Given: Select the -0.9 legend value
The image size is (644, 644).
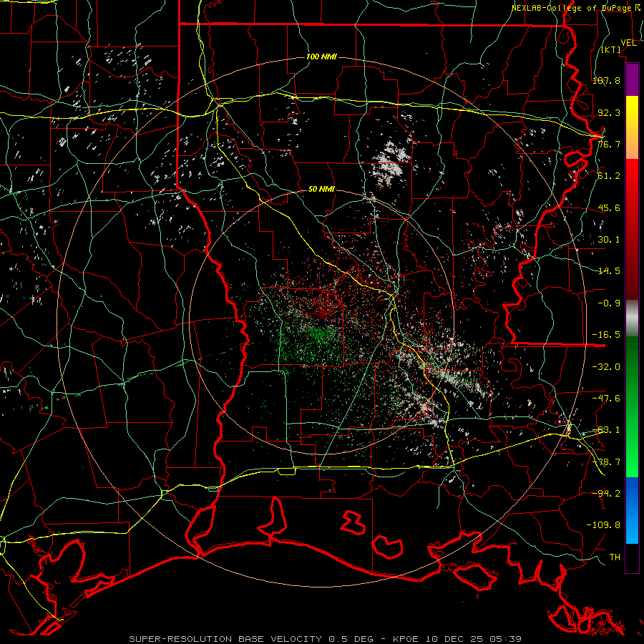Looking at the screenshot, I should pyautogui.click(x=609, y=303).
